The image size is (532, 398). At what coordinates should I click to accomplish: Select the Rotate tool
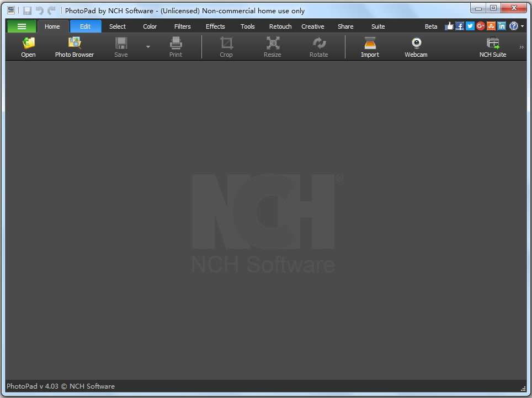(x=319, y=47)
